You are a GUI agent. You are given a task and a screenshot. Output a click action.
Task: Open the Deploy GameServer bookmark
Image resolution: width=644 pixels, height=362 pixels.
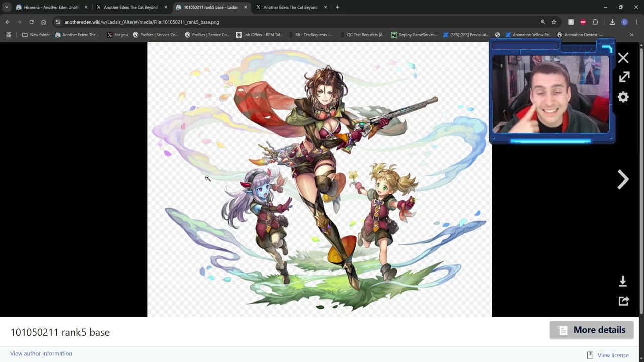pyautogui.click(x=414, y=35)
